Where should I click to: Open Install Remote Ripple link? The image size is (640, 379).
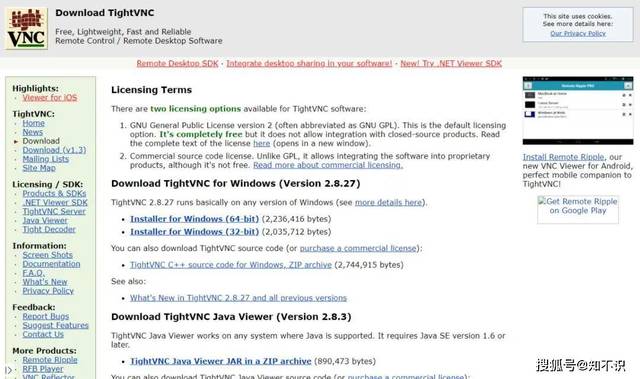point(563,157)
